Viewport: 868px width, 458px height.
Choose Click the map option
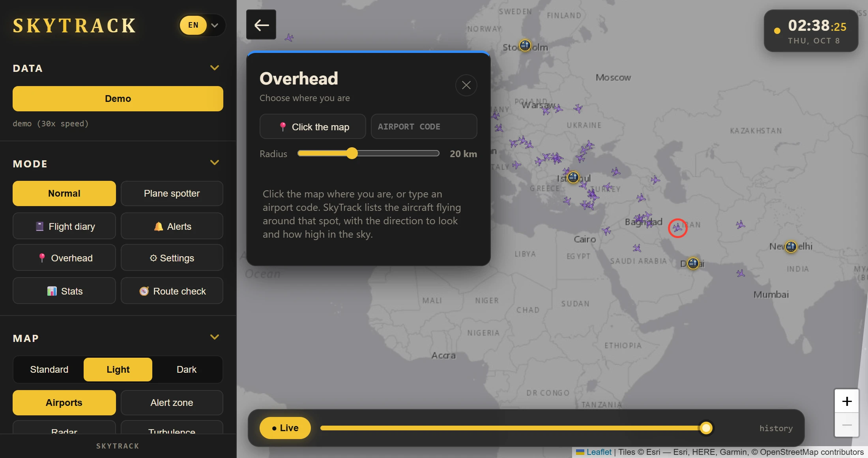[x=312, y=127]
